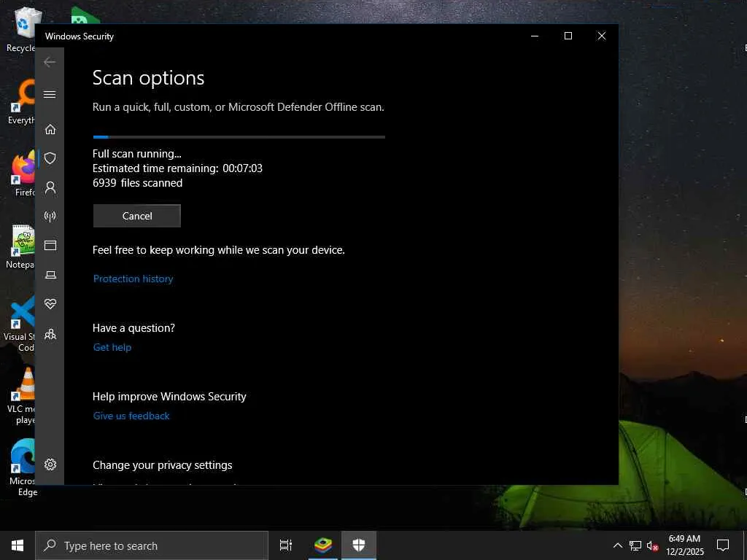This screenshot has width=747, height=560.
Task: Open the Action Center notifications icon
Action: 723,545
